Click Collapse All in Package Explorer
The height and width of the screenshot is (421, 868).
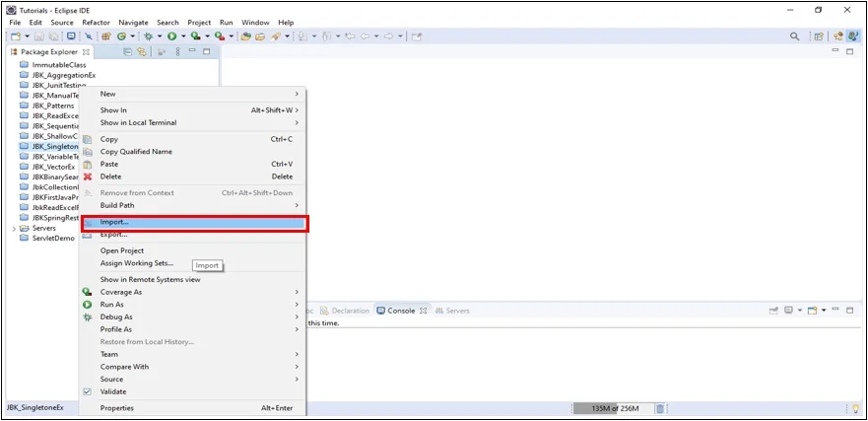[x=127, y=51]
